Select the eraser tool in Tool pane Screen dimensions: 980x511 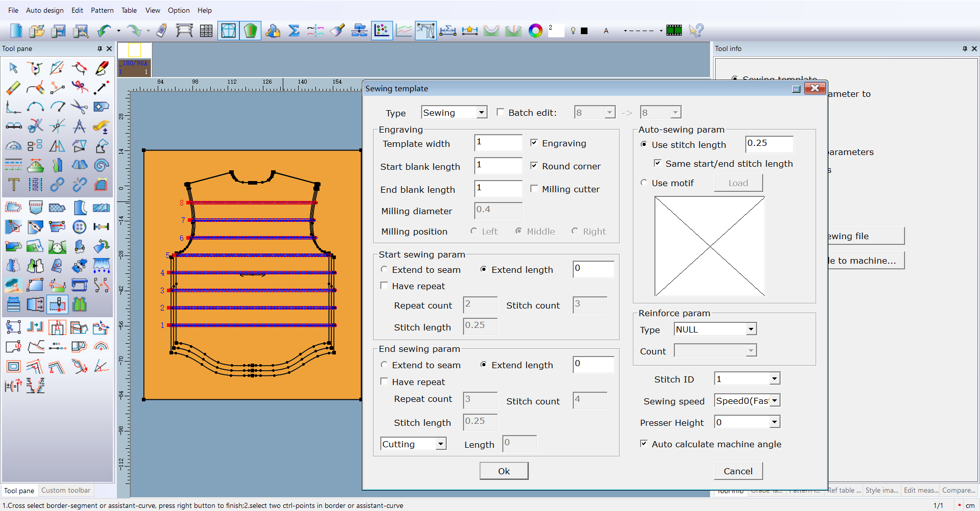pos(13,87)
